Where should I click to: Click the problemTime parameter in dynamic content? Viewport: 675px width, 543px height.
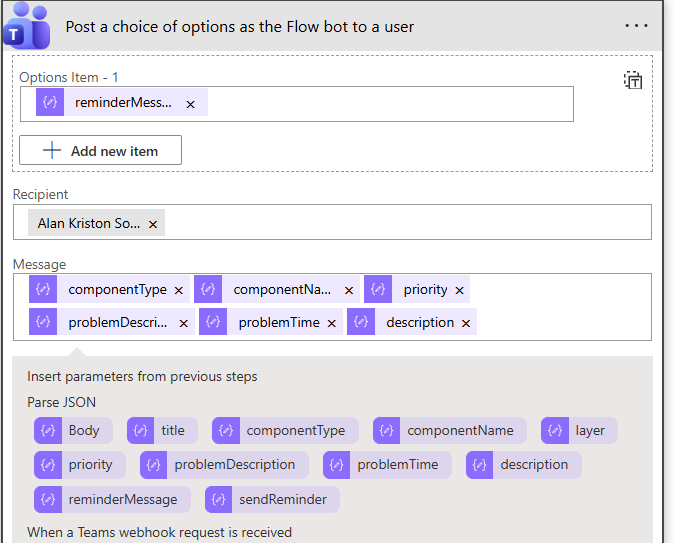point(387,465)
